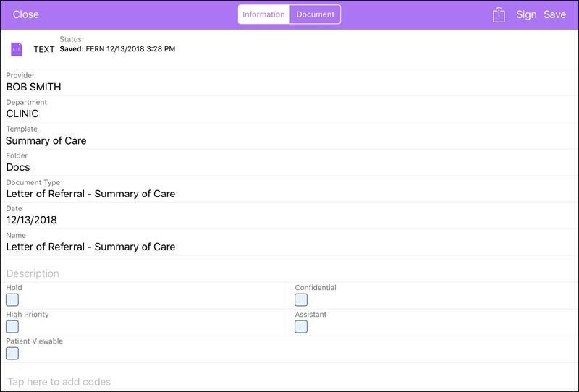The height and width of the screenshot is (392, 579).
Task: Switch to the Document tab
Action: [315, 14]
